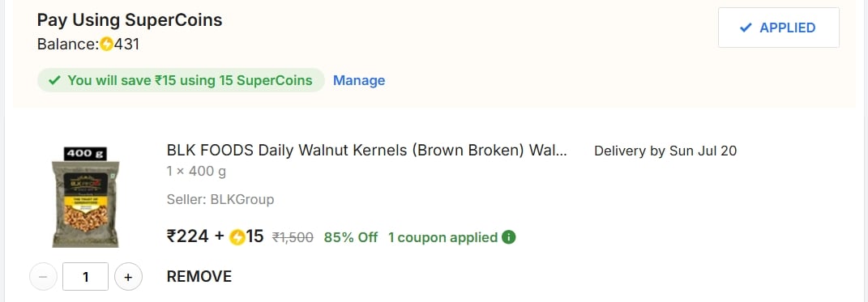
Task: Click the green checkmark in savings message
Action: point(54,80)
